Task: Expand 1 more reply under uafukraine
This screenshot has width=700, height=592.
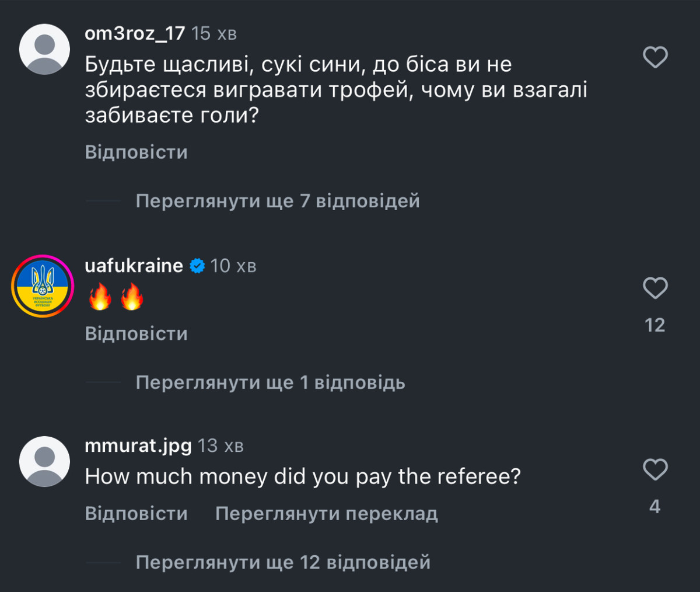Action: [x=270, y=382]
